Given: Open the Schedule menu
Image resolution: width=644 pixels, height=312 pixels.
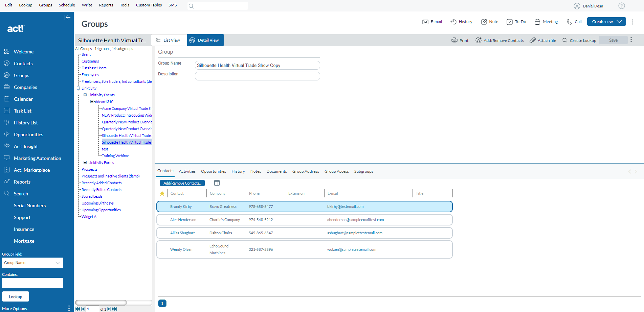Looking at the screenshot, I should tap(67, 5).
